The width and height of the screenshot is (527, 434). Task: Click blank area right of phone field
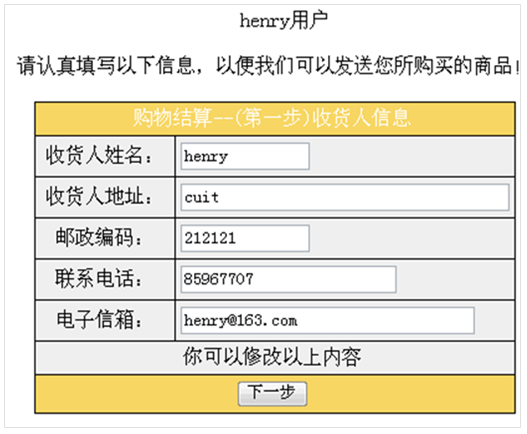click(455, 279)
